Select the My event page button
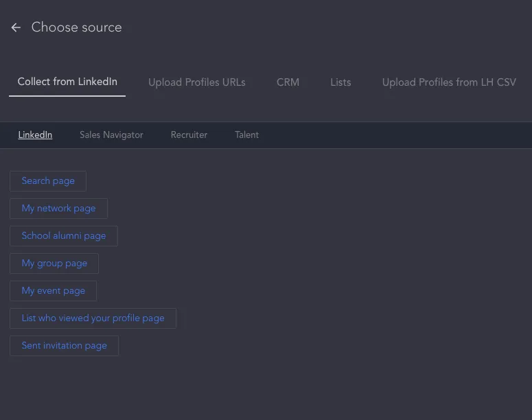The image size is (532, 420). pyautogui.click(x=54, y=291)
